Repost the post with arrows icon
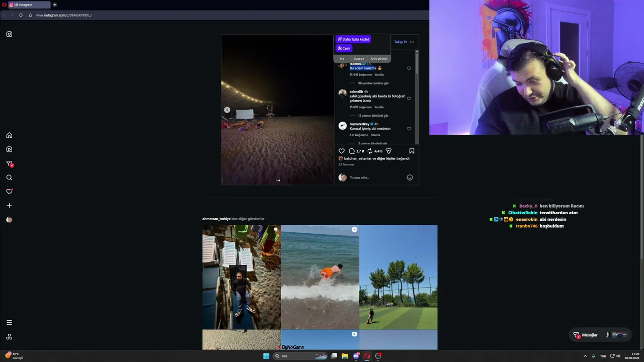Viewport: 644px width, 362px height. point(370,151)
